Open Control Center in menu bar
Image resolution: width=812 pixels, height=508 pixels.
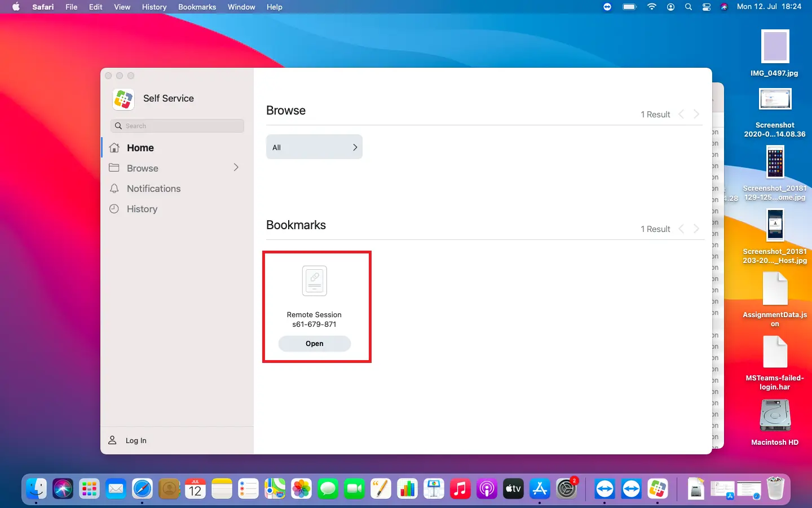pos(707,7)
